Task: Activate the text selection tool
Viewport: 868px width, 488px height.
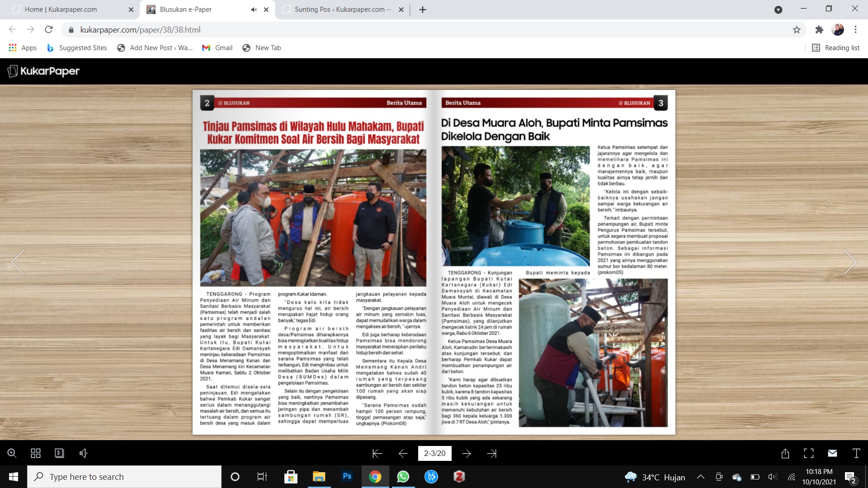Action: [855, 453]
